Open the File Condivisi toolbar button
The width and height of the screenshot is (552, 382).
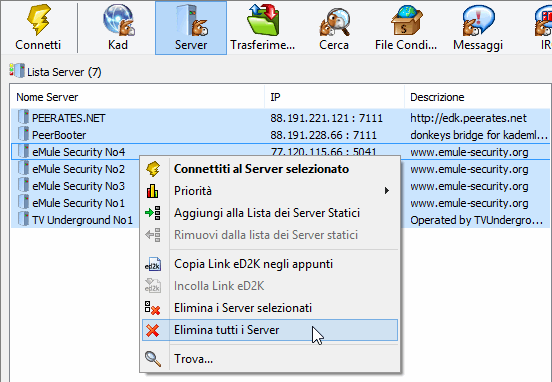406,27
